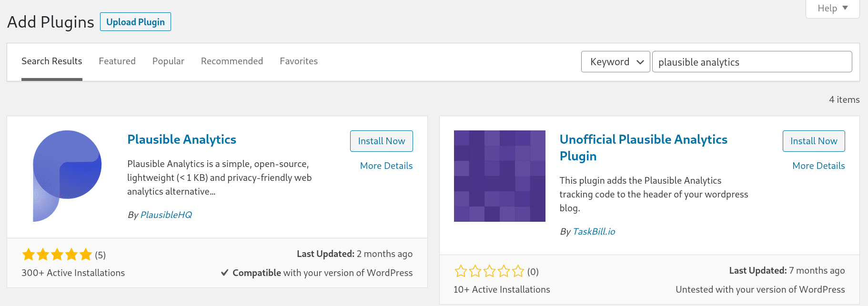
Task: Open the TaskBill.io author link
Action: tap(594, 231)
